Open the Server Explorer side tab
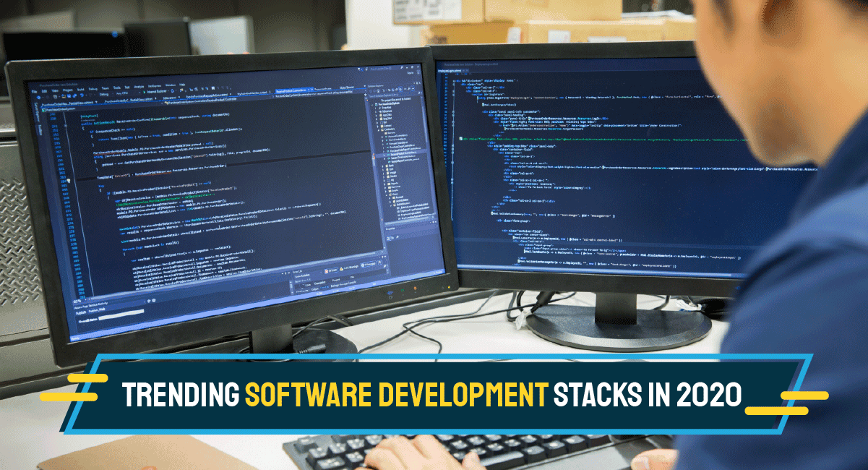This screenshot has height=470, width=868. tap(37, 112)
